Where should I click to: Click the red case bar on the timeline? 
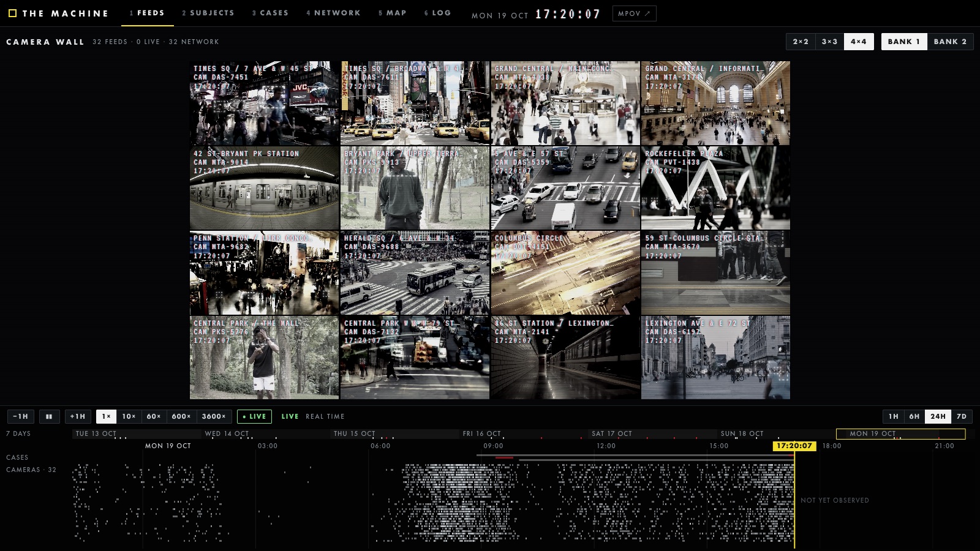(x=504, y=458)
